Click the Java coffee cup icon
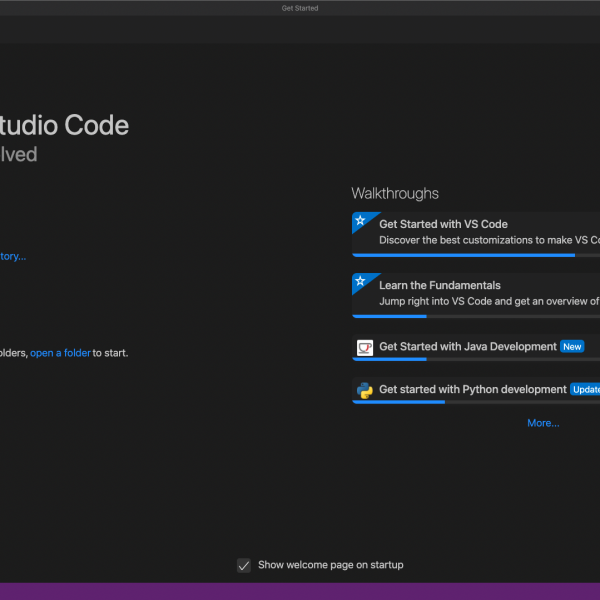Viewport: 600px width, 600px height. click(365, 347)
